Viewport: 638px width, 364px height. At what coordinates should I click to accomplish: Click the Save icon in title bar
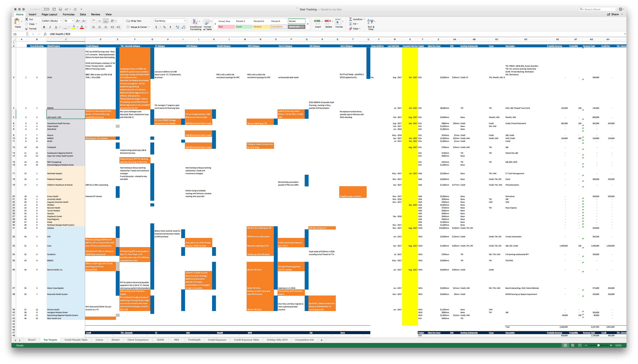tap(60, 9)
